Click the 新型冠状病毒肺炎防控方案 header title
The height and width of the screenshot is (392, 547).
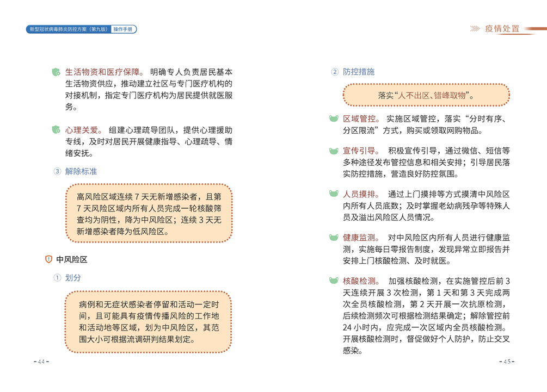tap(68, 29)
